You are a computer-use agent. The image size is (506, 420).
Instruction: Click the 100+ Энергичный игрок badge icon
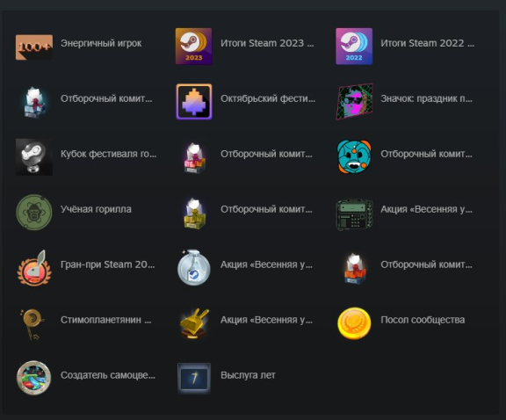click(x=34, y=47)
